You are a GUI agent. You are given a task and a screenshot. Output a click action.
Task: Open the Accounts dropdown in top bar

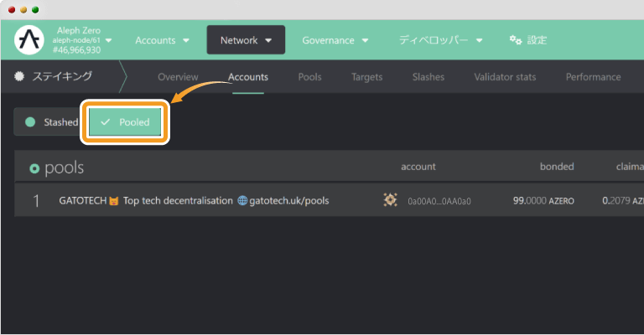click(162, 40)
